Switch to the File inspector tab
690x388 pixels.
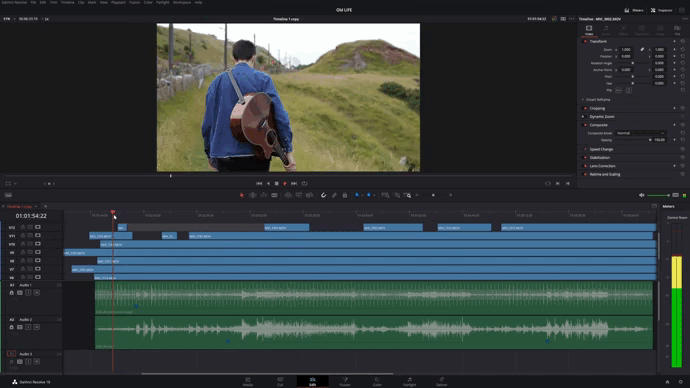coord(677,30)
